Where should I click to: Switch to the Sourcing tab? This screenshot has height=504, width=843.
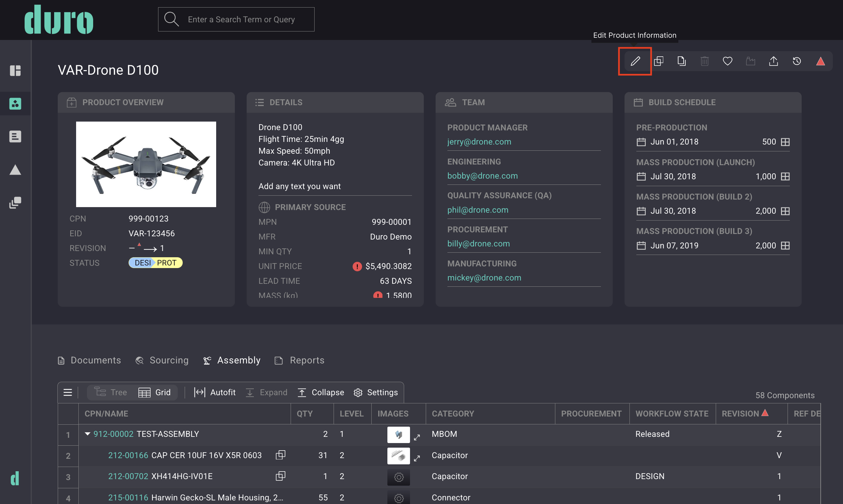pos(162,360)
